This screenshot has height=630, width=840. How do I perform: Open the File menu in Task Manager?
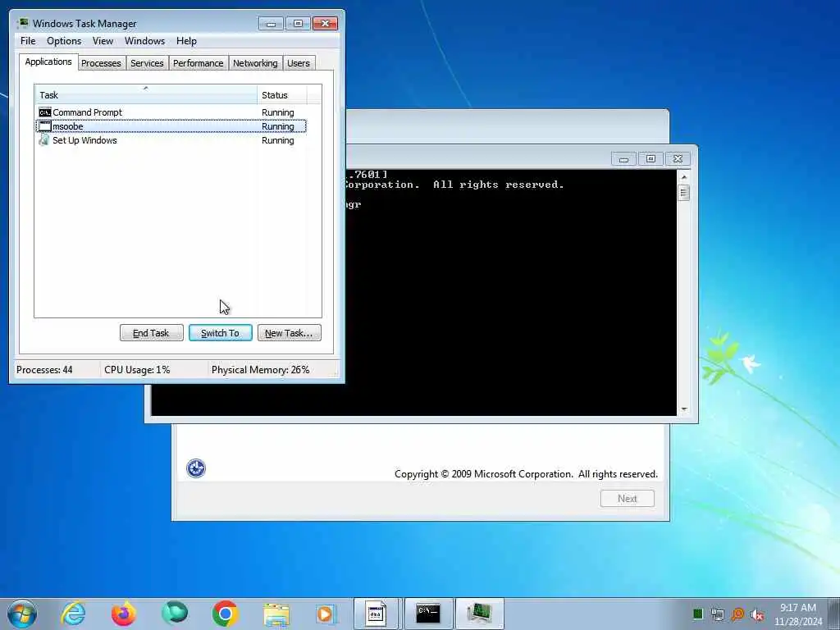28,41
